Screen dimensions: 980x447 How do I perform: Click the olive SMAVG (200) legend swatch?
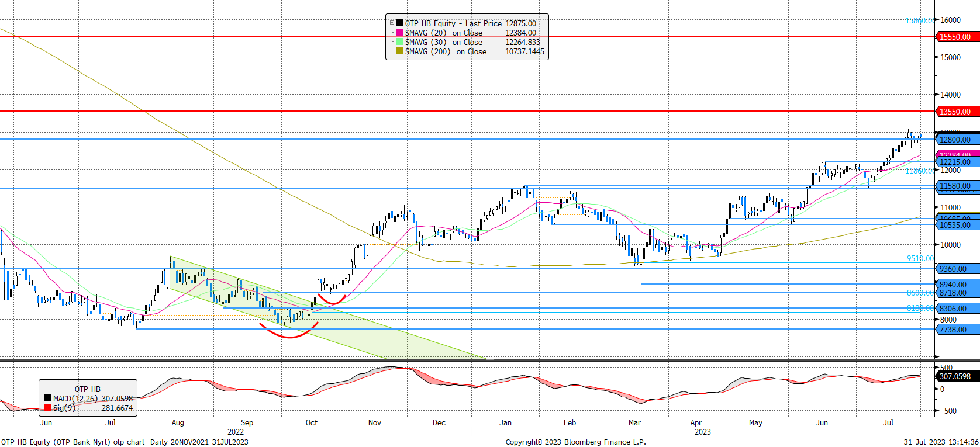399,51
